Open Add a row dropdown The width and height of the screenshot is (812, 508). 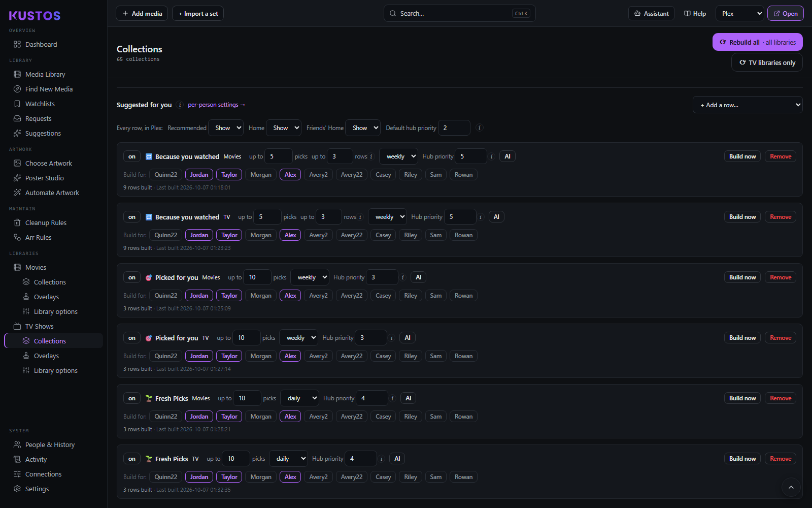point(748,105)
